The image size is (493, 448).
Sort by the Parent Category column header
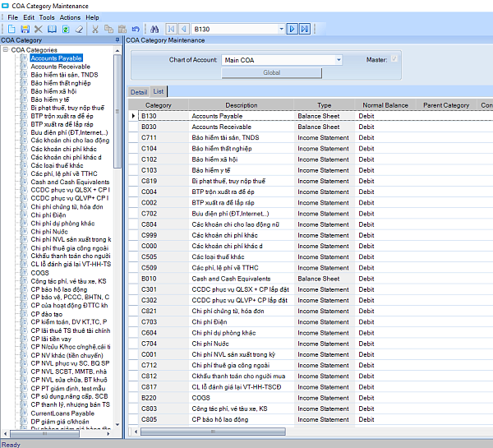(446, 105)
